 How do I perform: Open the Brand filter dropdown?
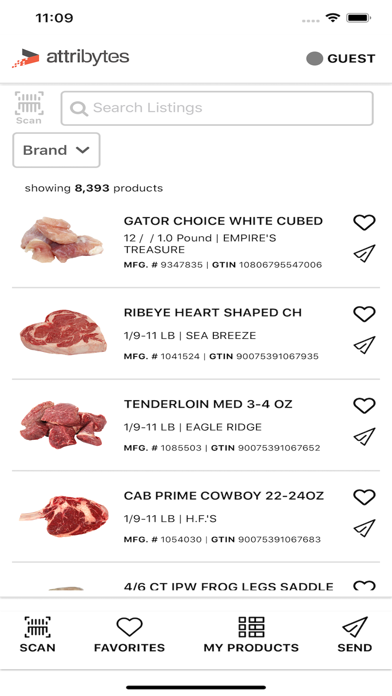(x=56, y=150)
